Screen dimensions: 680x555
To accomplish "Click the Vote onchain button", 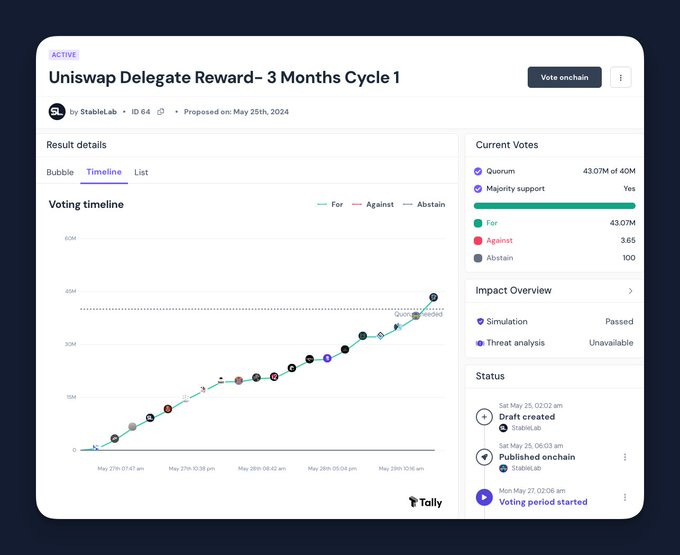I will (564, 77).
